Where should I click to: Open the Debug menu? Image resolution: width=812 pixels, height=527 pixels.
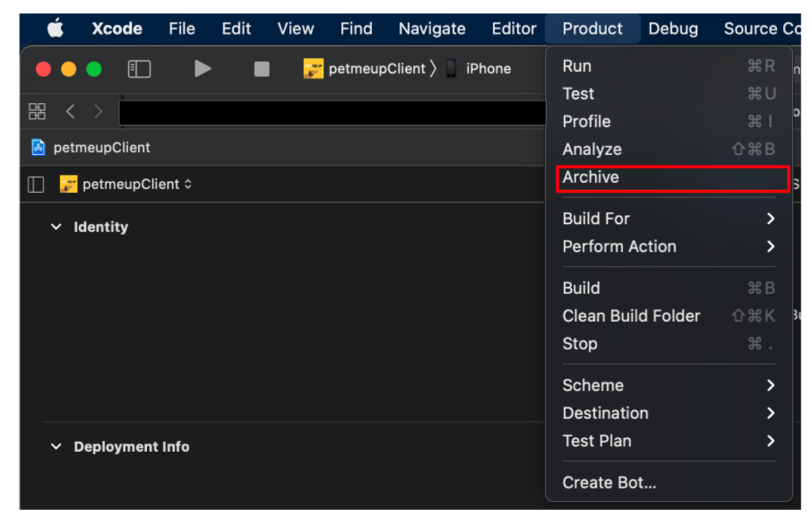tap(673, 29)
